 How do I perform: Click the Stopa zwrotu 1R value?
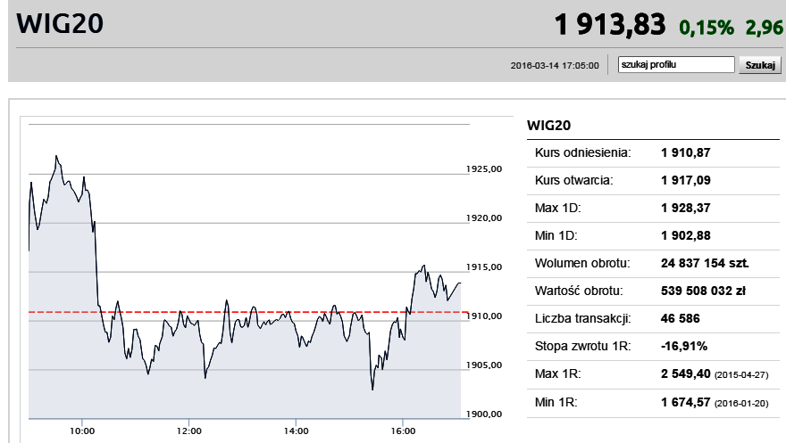click(x=684, y=346)
